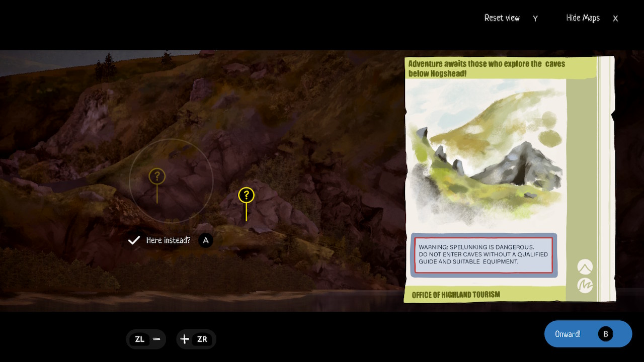The width and height of the screenshot is (644, 362).
Task: Click the plus zoom in icon
Action: coord(185,339)
